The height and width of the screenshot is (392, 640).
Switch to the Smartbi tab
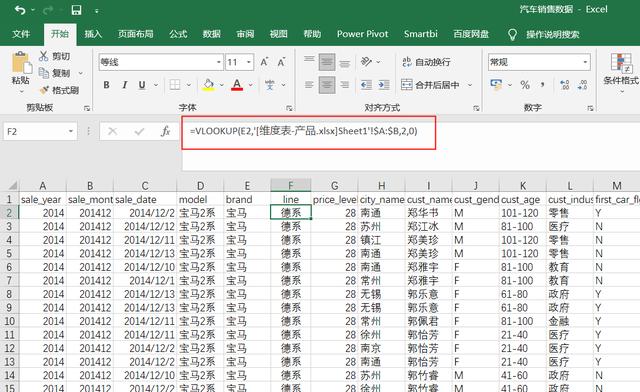[x=421, y=34]
